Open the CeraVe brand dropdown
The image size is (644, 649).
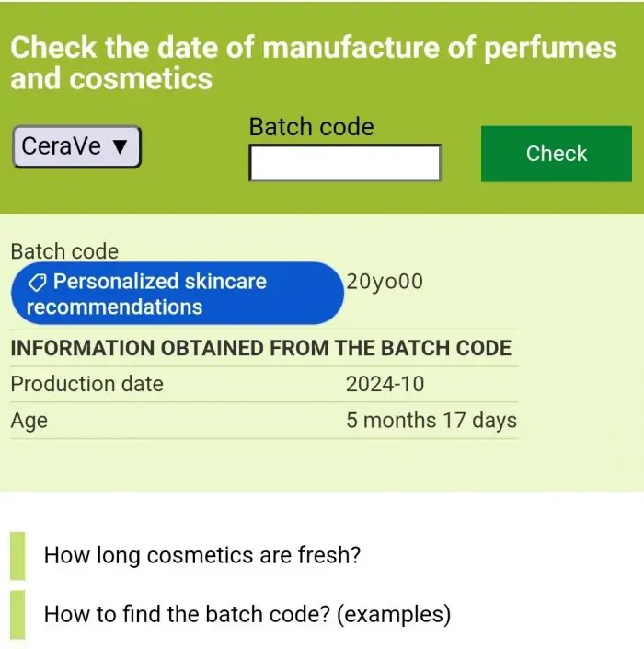(77, 147)
